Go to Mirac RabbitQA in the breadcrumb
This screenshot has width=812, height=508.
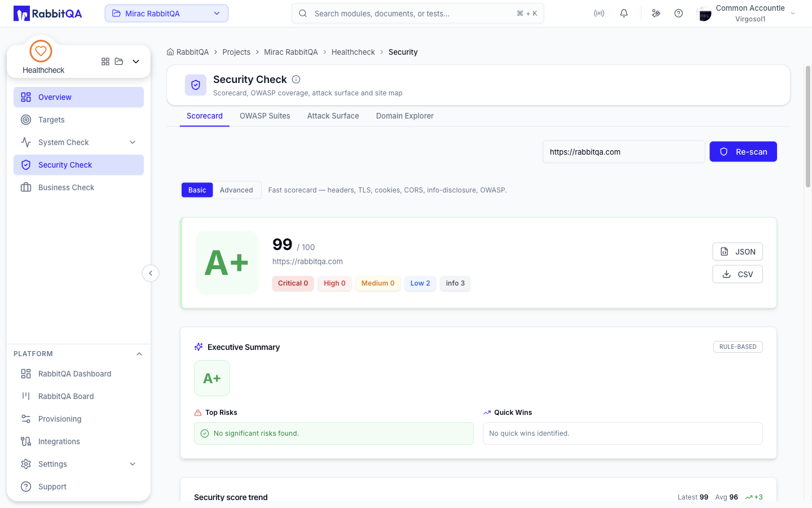click(291, 52)
